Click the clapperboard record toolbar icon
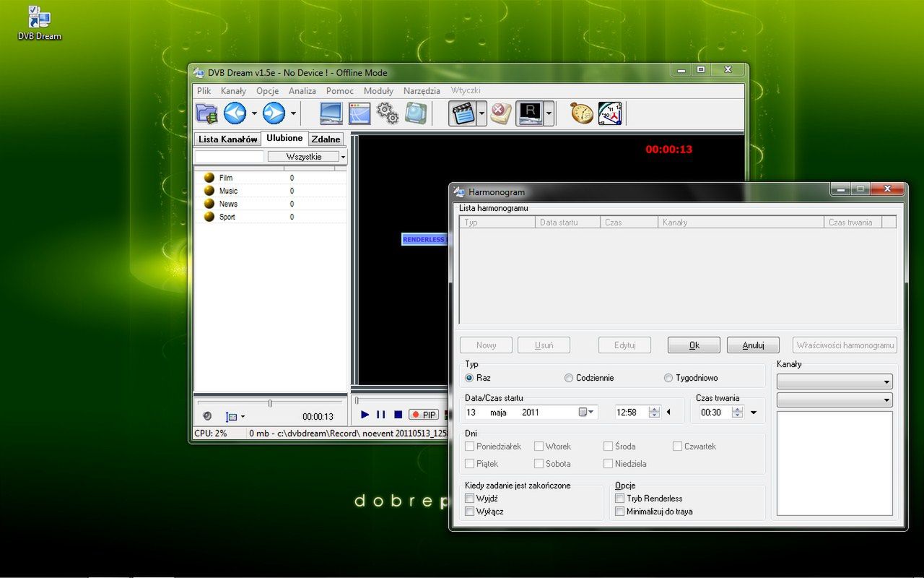The image size is (924, 578). (x=462, y=113)
